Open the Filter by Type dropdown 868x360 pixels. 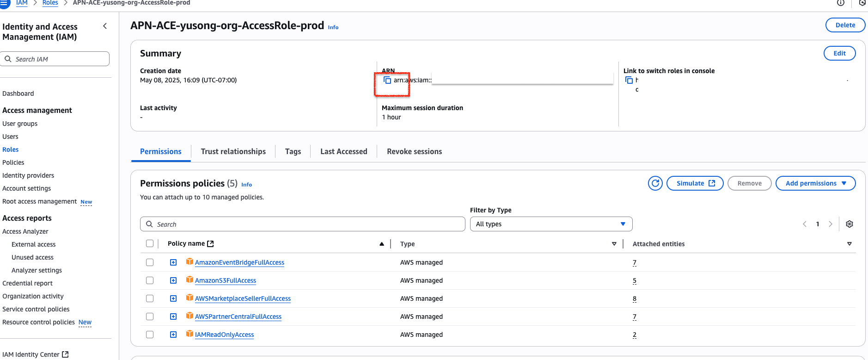[550, 224]
